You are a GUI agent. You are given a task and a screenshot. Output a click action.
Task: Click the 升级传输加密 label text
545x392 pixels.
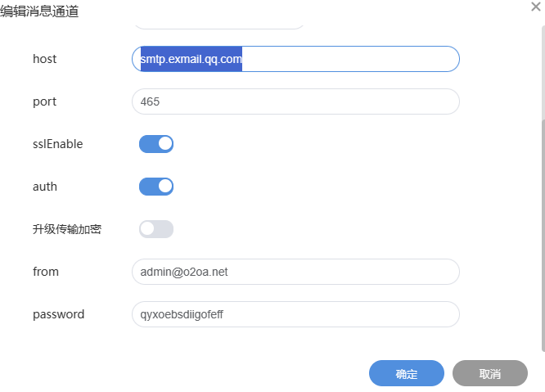click(x=67, y=229)
